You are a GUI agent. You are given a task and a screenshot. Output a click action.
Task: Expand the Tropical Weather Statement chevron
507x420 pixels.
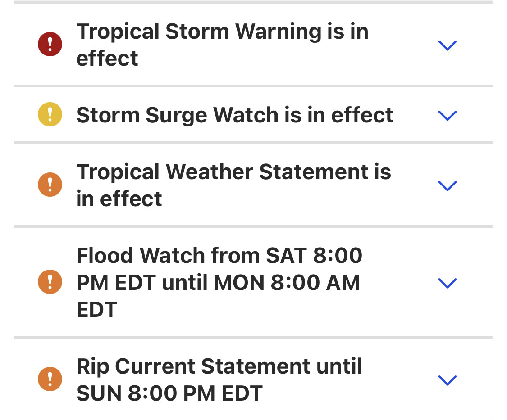[448, 185]
